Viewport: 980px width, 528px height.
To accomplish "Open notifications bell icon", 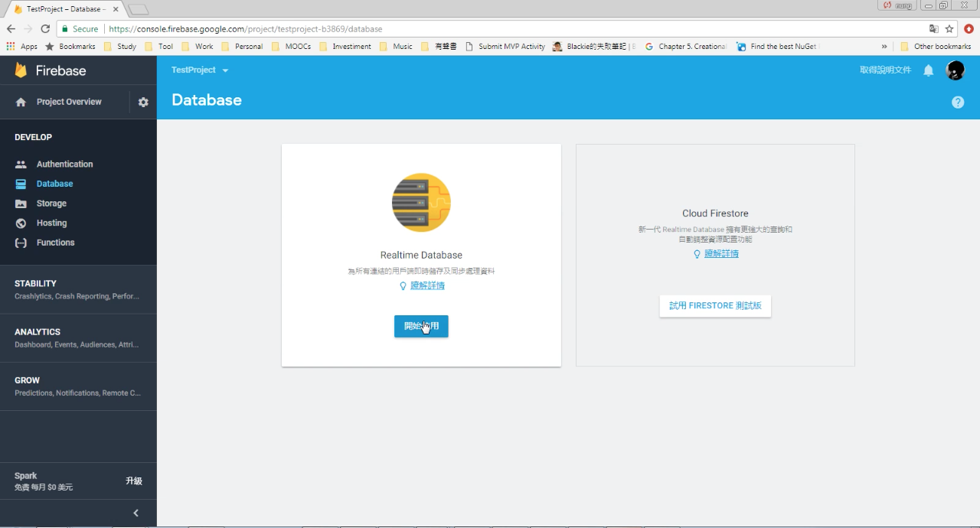I will [929, 70].
